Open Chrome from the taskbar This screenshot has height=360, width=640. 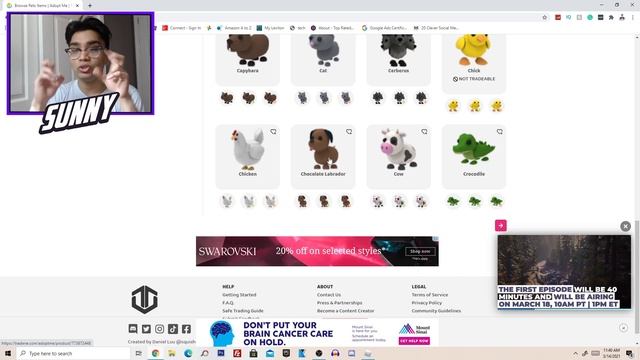156,353
